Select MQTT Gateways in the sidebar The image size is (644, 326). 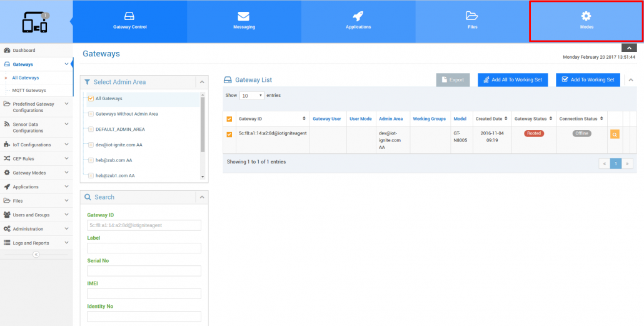29,91
